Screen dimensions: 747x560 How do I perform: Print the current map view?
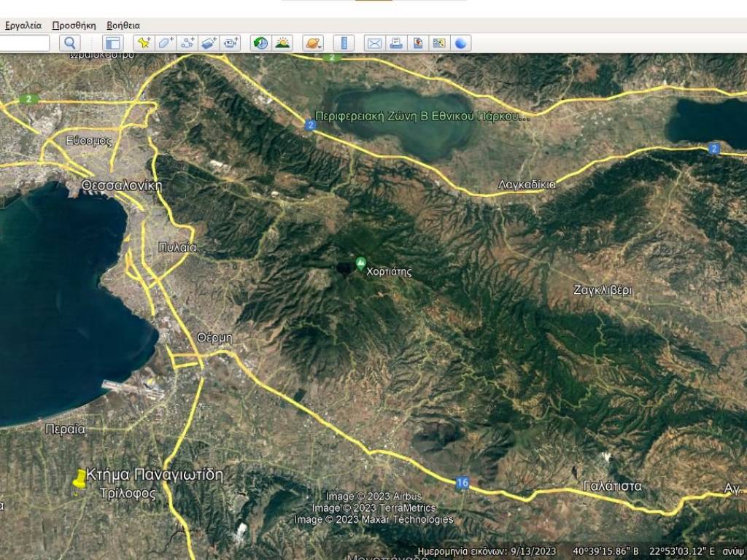tap(396, 43)
